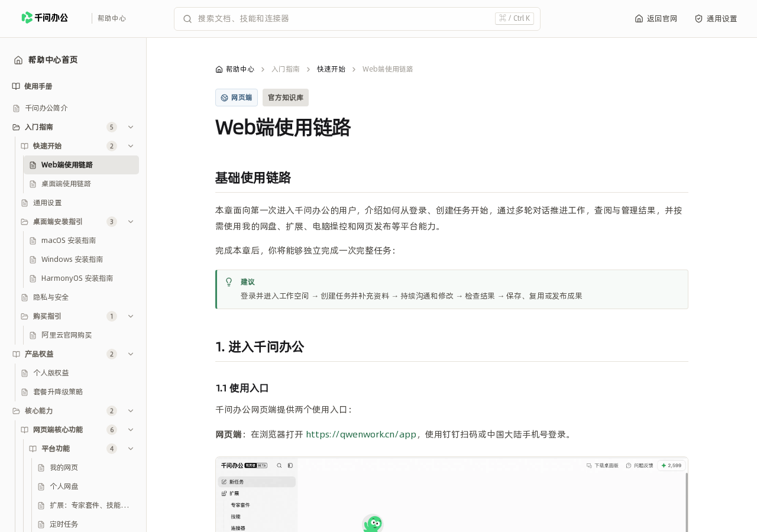The height and width of the screenshot is (532, 757).
Task: Click the folder icon beside 核心能力
Action: [x=17, y=411]
